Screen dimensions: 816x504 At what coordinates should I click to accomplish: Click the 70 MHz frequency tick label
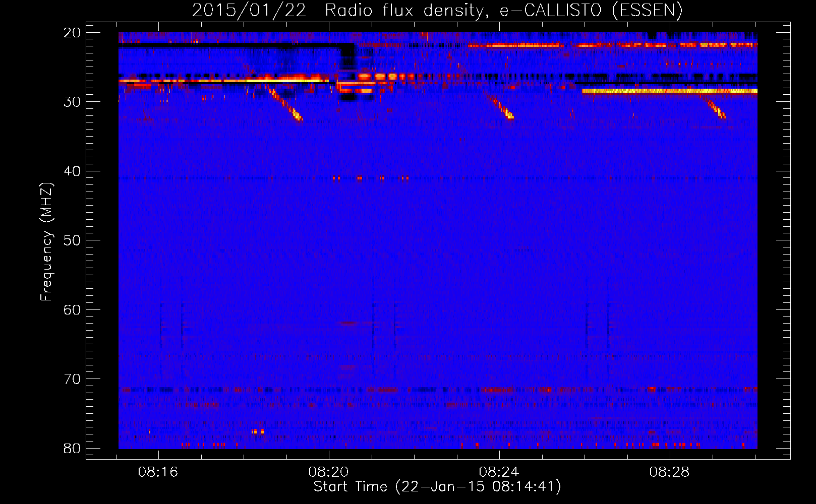(x=72, y=379)
